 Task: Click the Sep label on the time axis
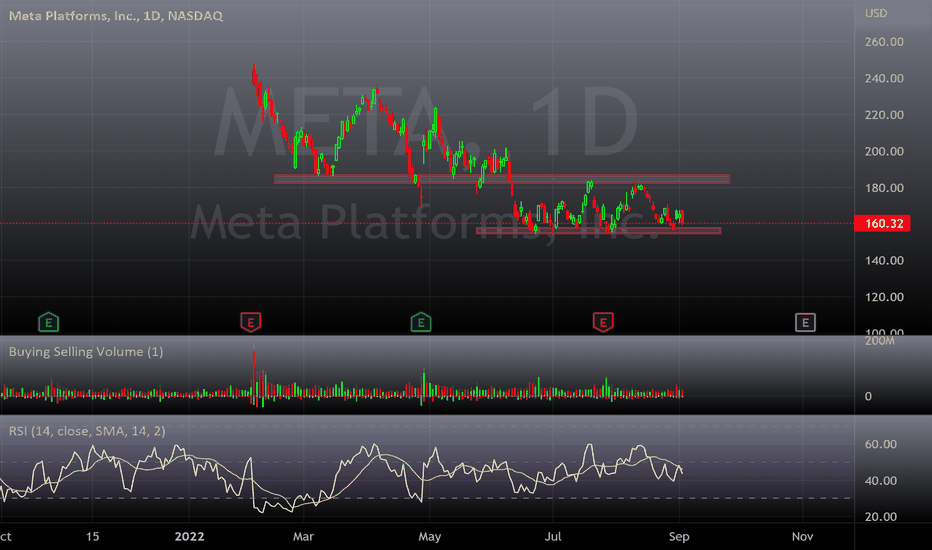click(x=679, y=536)
